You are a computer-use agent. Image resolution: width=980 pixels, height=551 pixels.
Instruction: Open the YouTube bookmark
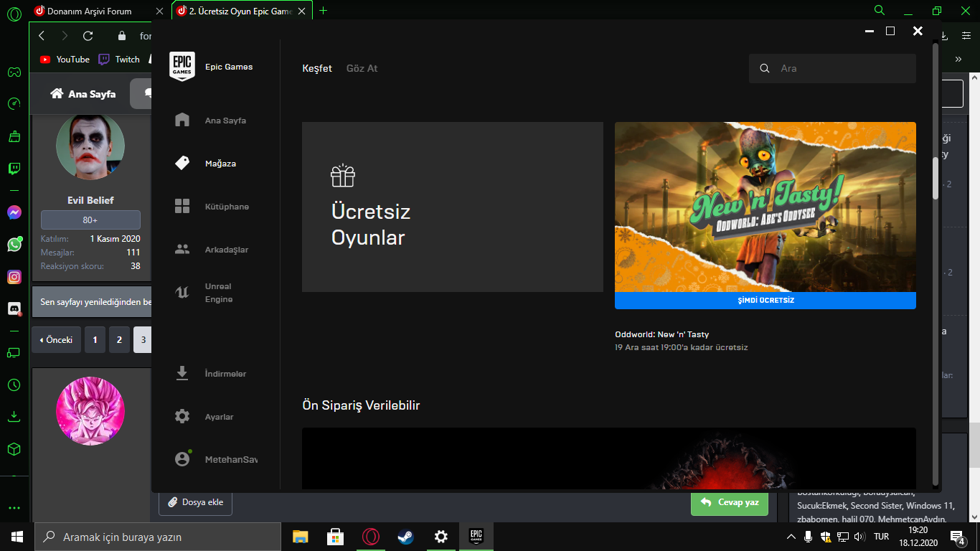pyautogui.click(x=65, y=60)
